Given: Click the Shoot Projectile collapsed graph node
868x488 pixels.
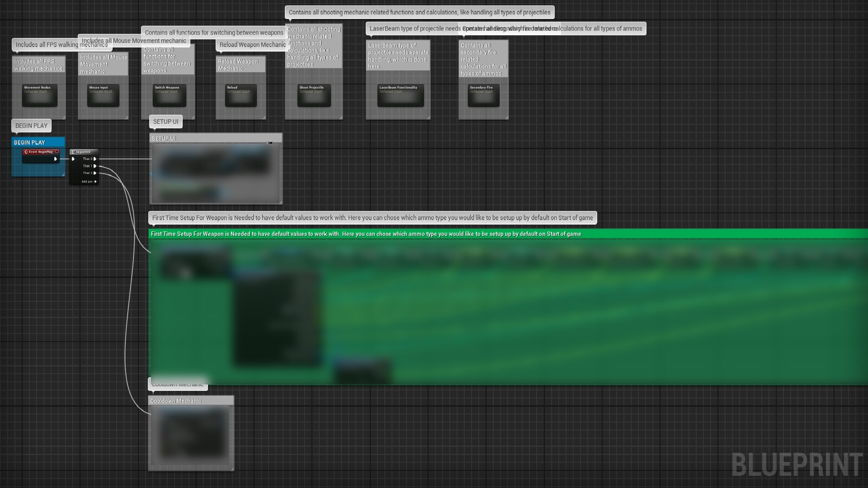Looking at the screenshot, I should click(314, 94).
